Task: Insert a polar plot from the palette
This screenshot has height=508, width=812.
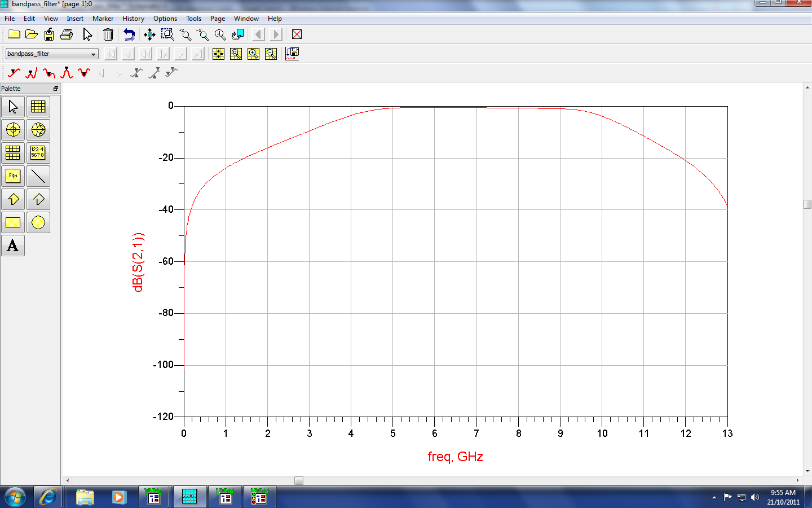Action: coord(13,130)
